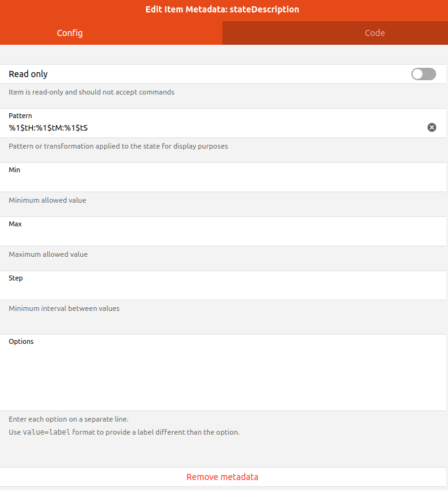Image resolution: width=448 pixels, height=490 pixels.
Task: Click the 'Item is read-only' help text
Action: pyautogui.click(x=91, y=92)
